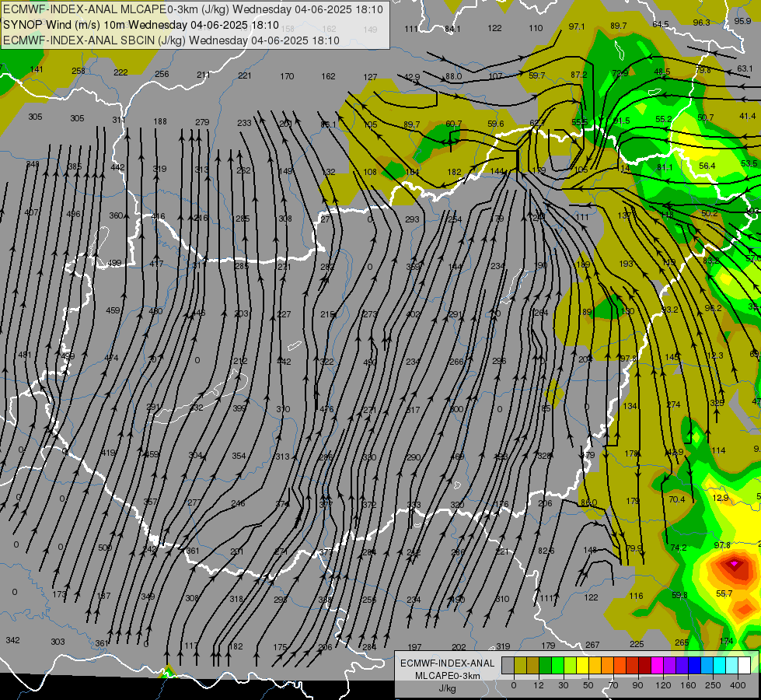This screenshot has width=761, height=700.
Task: Click the gray legend swatch below zero
Action: coord(508,665)
